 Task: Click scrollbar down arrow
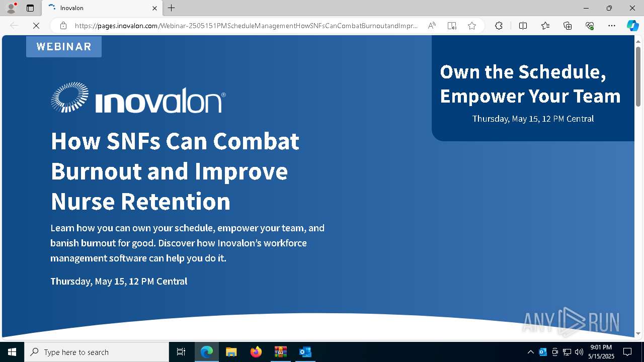[x=638, y=333]
